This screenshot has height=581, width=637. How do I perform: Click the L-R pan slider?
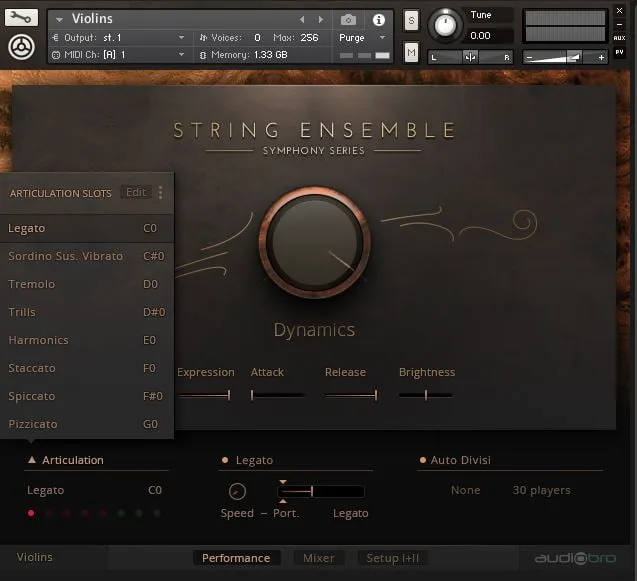[x=470, y=57]
